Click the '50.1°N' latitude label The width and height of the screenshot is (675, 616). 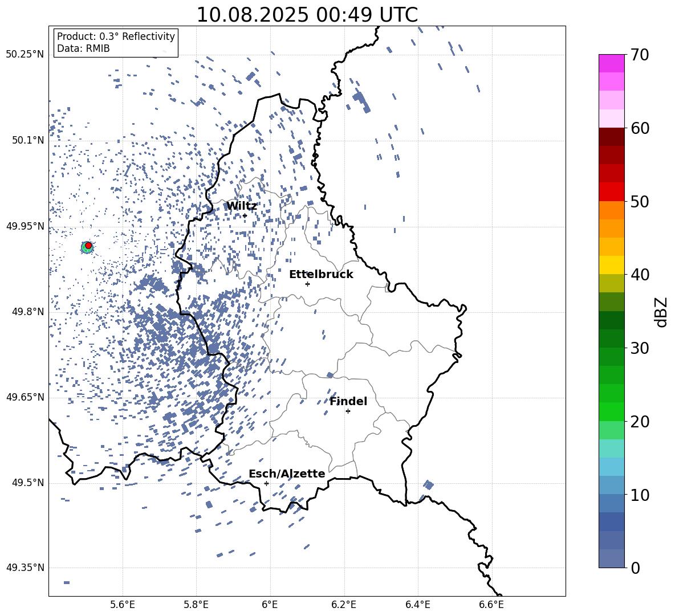pos(27,140)
